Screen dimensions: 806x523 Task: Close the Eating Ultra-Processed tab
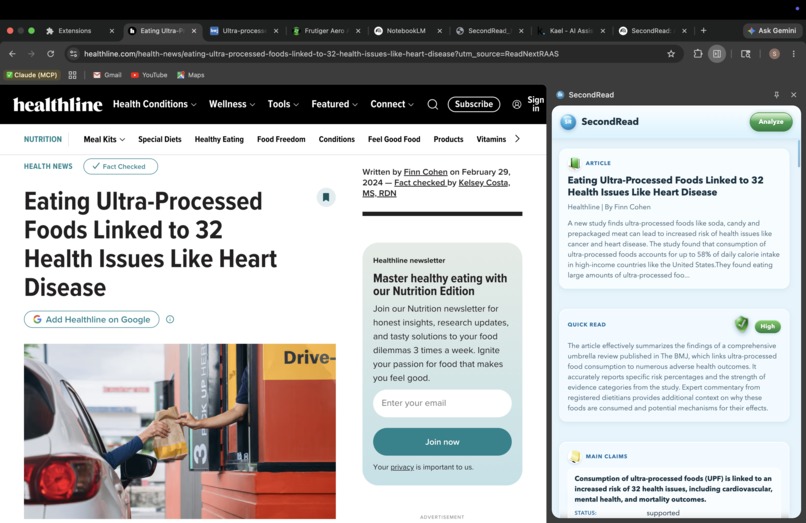pyautogui.click(x=194, y=31)
